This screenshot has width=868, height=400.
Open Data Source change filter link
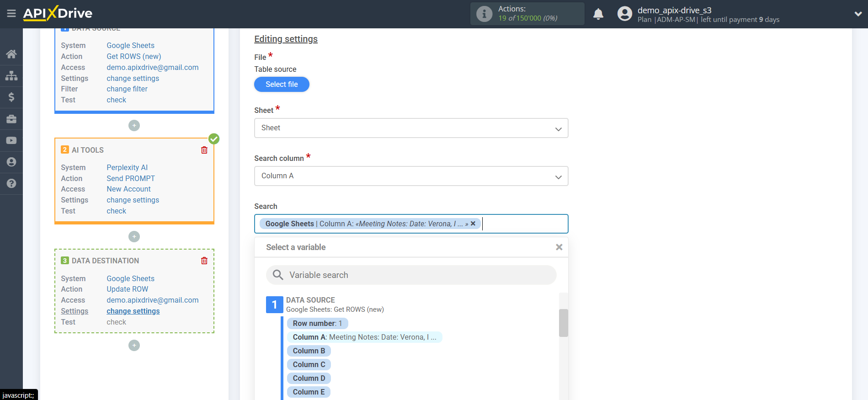tap(127, 89)
